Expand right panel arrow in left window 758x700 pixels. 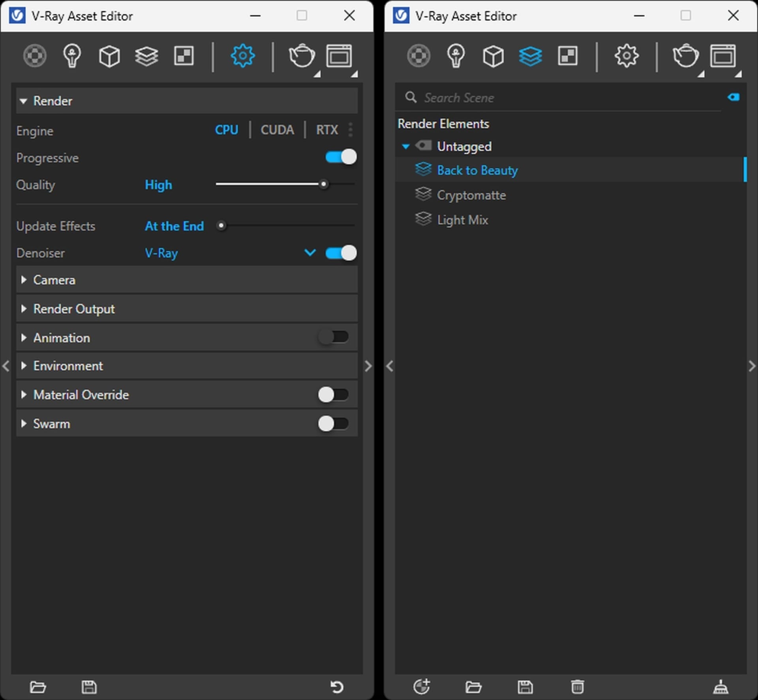click(368, 366)
